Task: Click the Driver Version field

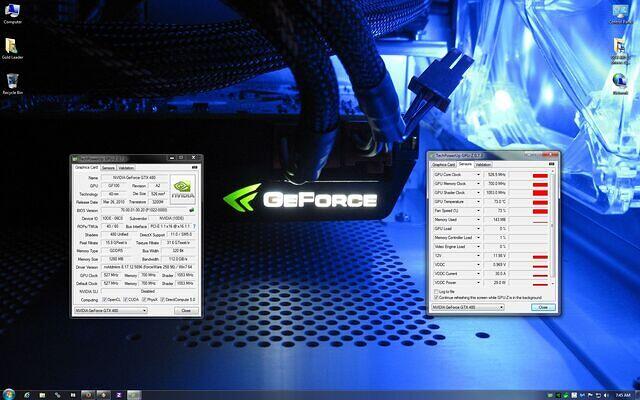Action: [148, 267]
